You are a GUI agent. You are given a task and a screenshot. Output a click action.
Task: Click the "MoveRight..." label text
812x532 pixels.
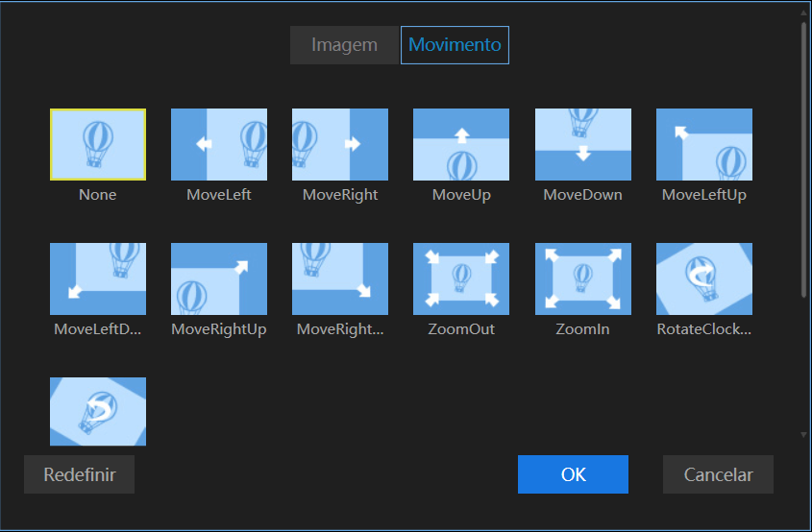pos(340,329)
